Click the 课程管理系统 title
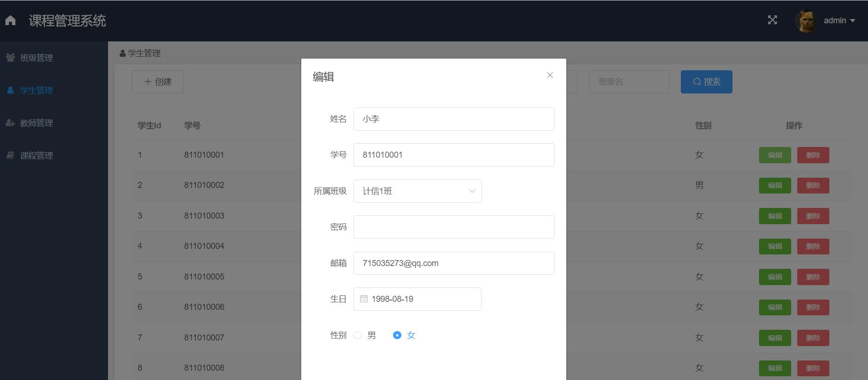 pos(68,21)
